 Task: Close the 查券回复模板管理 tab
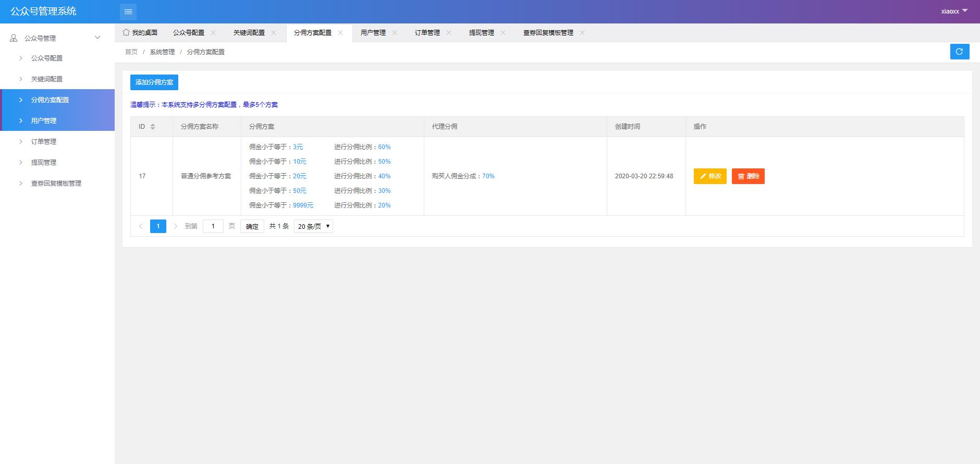[582, 32]
